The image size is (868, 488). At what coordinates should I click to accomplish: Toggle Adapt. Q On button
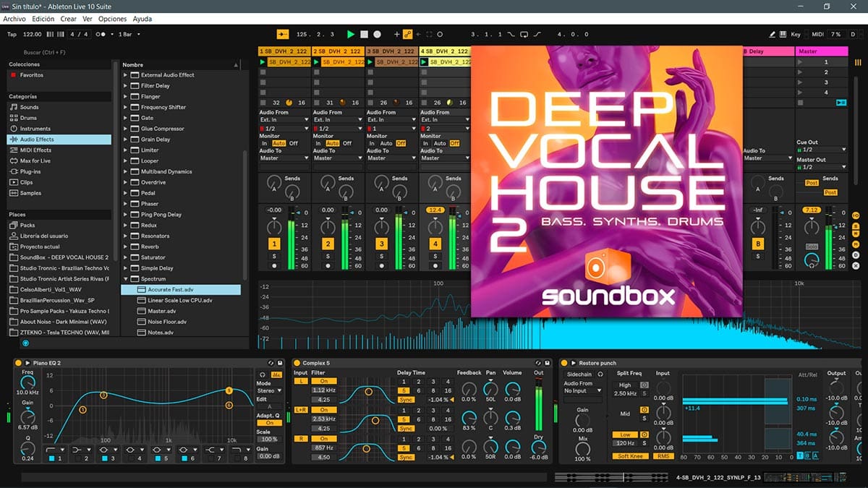tap(269, 423)
